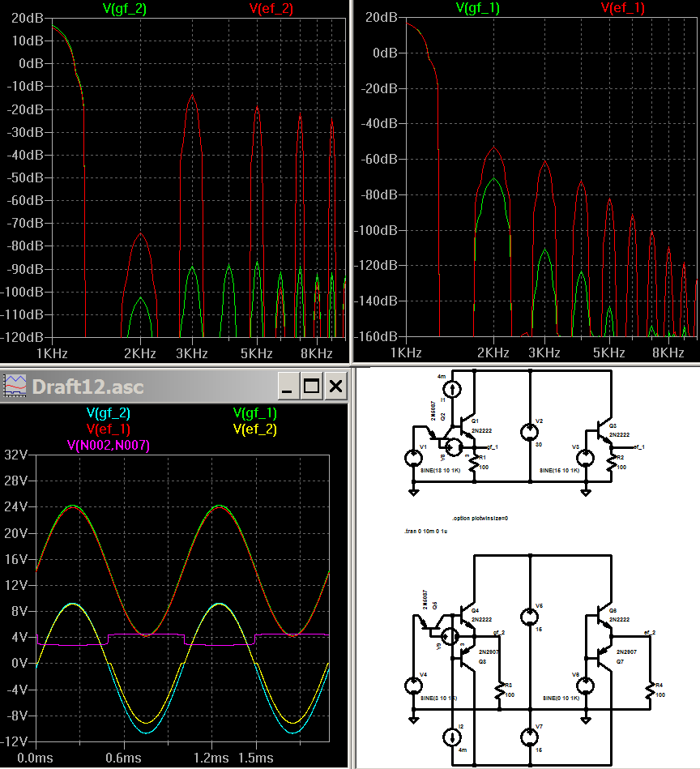This screenshot has height=769, width=700.
Task: Click the 1.5ms label on time axis
Action: click(x=255, y=758)
